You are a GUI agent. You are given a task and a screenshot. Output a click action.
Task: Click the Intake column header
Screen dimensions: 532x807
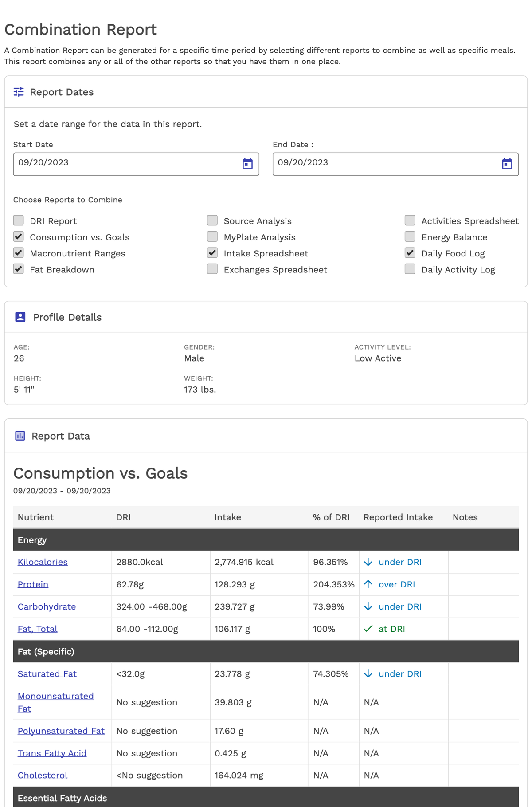(227, 517)
